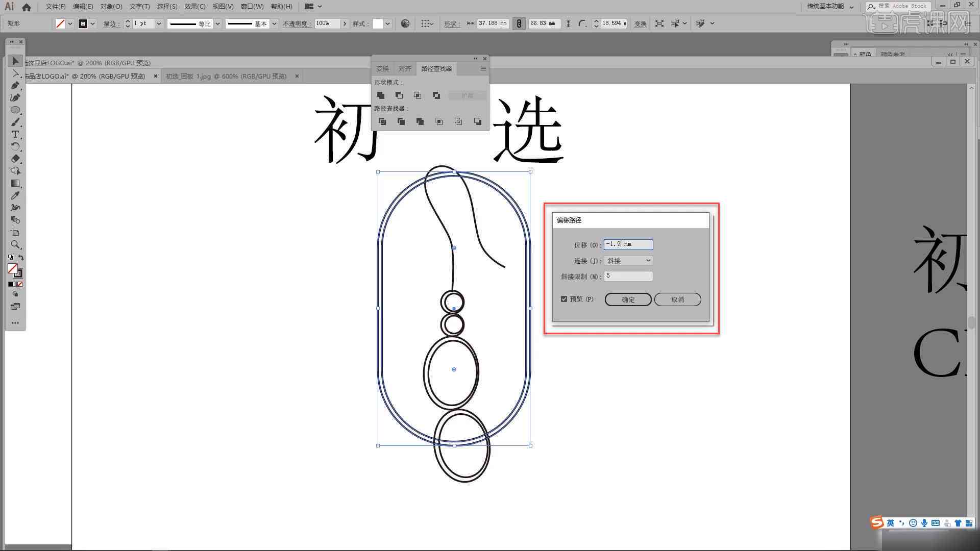Select 路径查找器 tab in panel
The image size is (980, 551).
pos(436,68)
